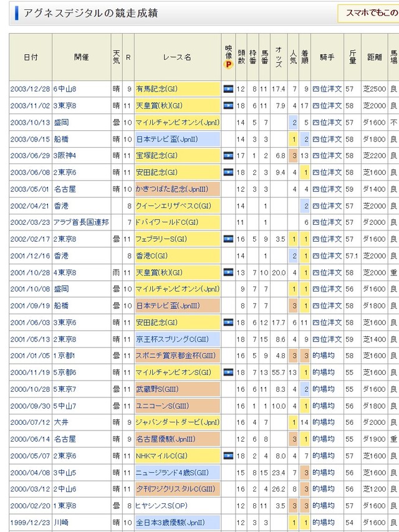Play the フェブラリーS(GI) race video
Image resolution: width=399 pixels, height=532 pixels.
click(x=228, y=239)
